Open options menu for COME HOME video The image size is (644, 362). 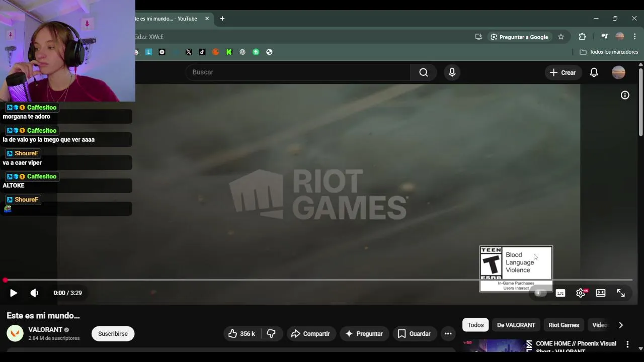pyautogui.click(x=627, y=344)
